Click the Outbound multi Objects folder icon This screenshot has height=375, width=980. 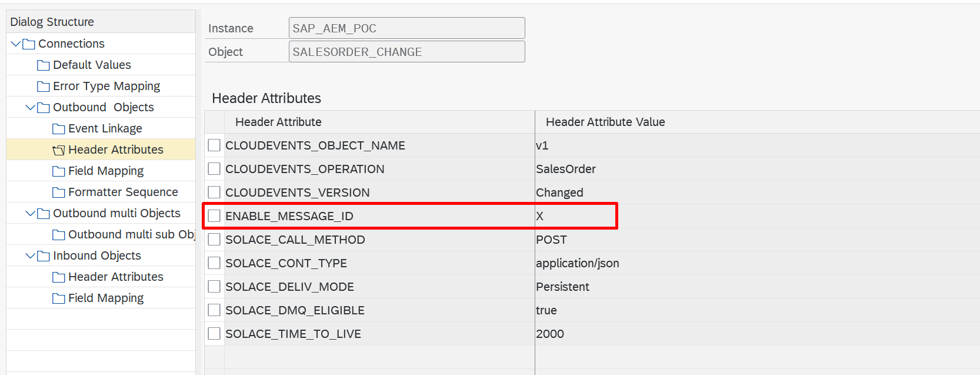pyautogui.click(x=44, y=214)
